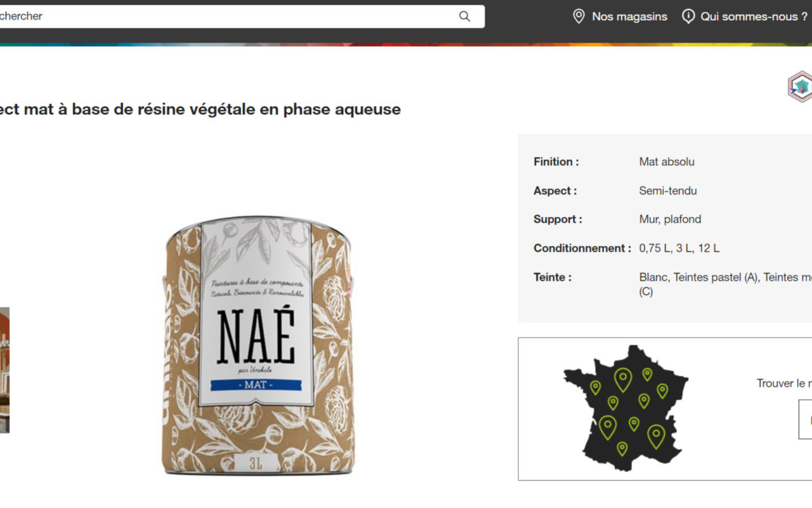Click the button below Trouver le text
Viewport: 812px width, 508px height.
pos(805,419)
